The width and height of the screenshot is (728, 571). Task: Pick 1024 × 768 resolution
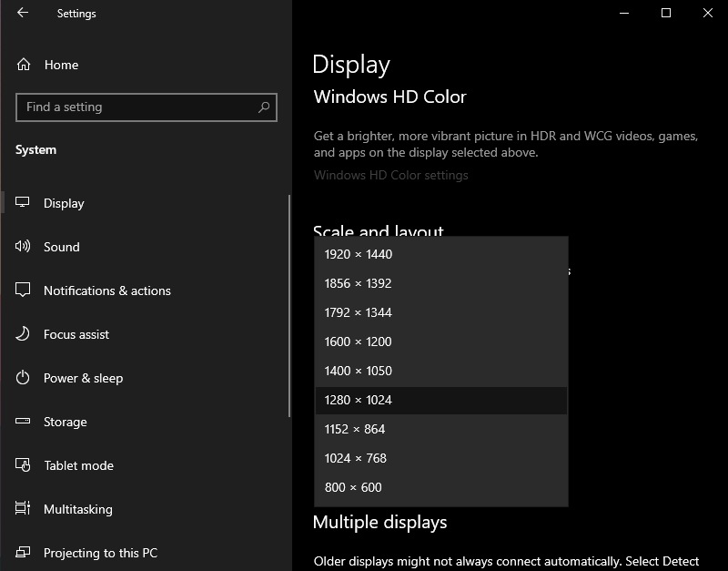coord(441,458)
